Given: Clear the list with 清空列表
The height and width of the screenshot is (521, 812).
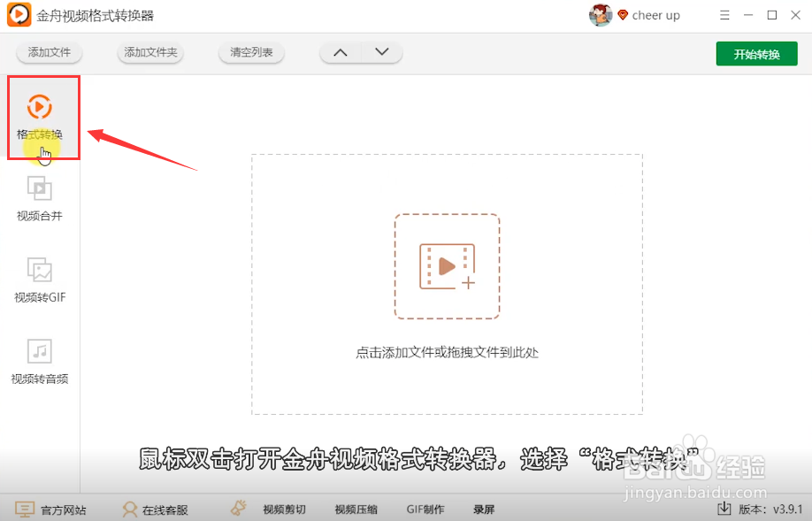Looking at the screenshot, I should point(251,53).
